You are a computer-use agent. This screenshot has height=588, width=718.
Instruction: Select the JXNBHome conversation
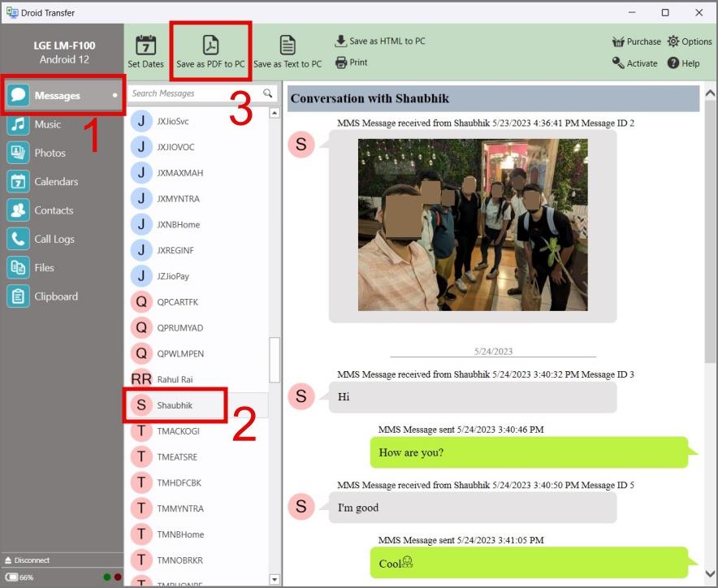[x=197, y=224]
